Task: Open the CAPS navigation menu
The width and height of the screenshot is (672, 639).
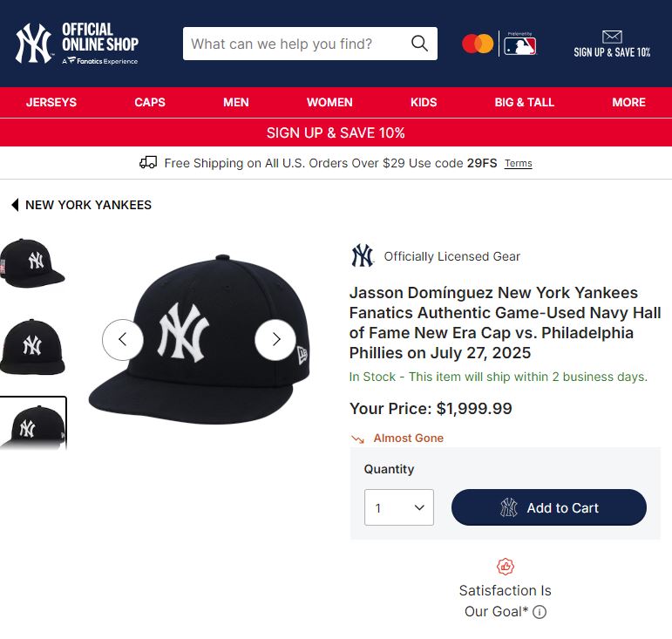Action: click(x=150, y=102)
